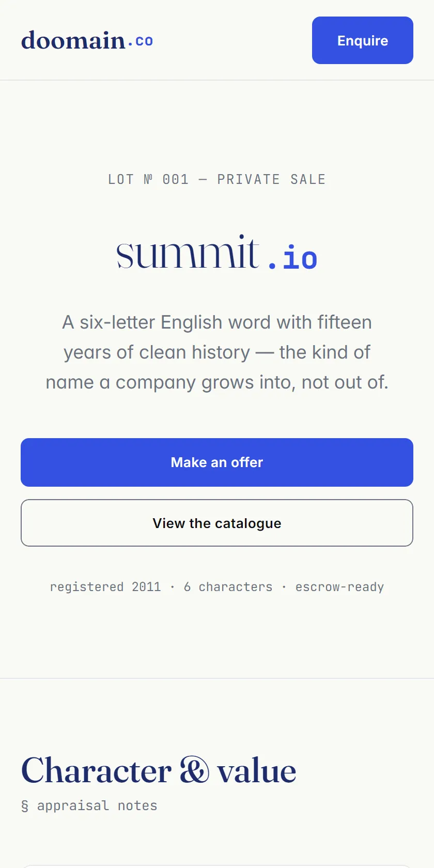The image size is (434, 868).
Task: Click the Make an offer button
Action: pos(217,462)
